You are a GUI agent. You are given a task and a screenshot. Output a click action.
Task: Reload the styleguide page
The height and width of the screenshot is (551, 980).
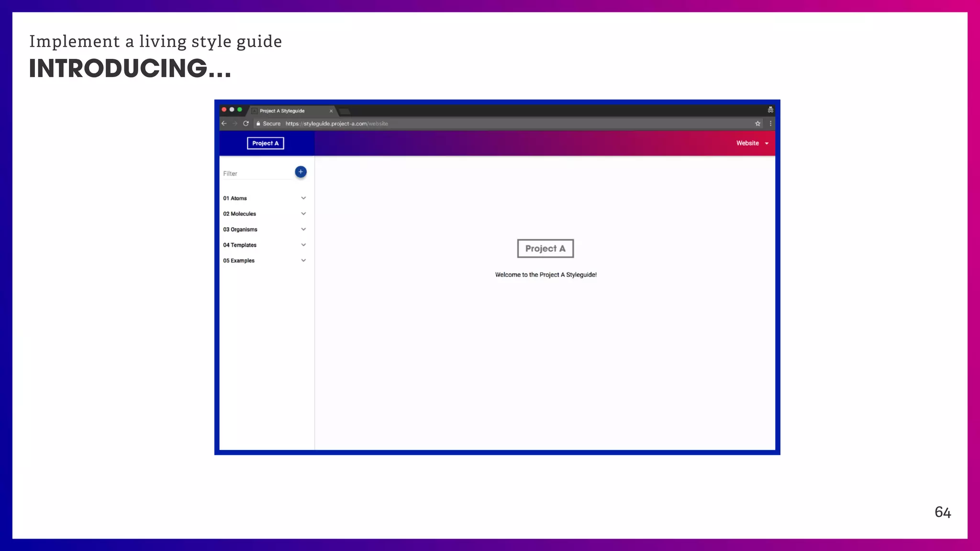tap(246, 123)
